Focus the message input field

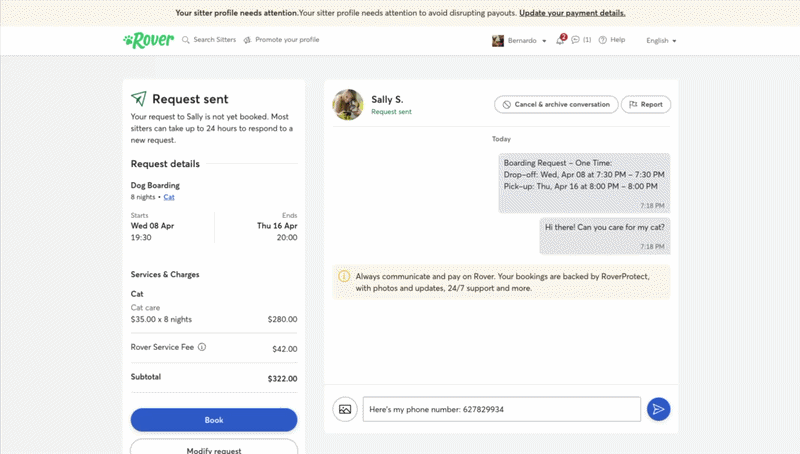coord(502,409)
